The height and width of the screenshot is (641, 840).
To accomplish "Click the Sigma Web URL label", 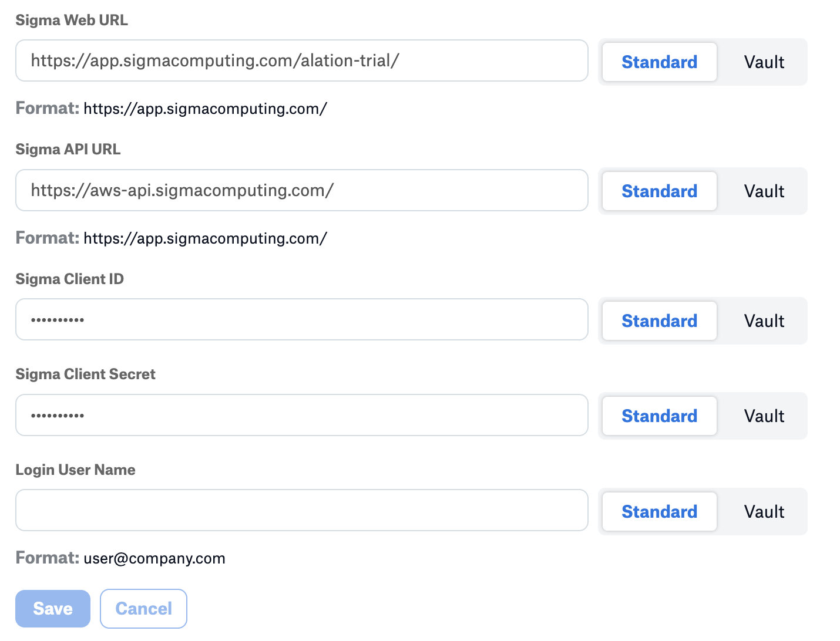I will pos(72,20).
